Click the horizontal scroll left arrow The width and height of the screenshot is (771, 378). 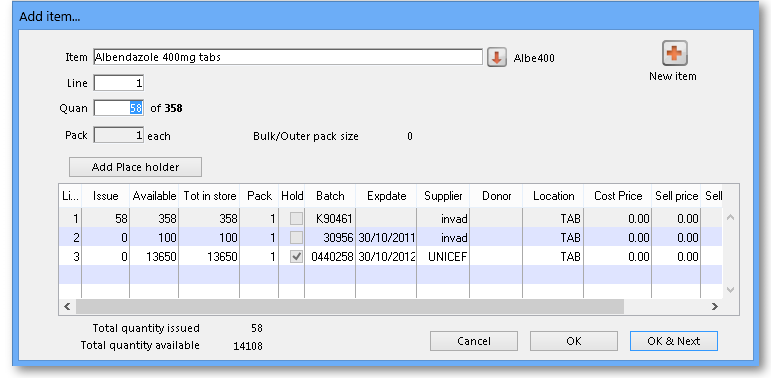67,306
